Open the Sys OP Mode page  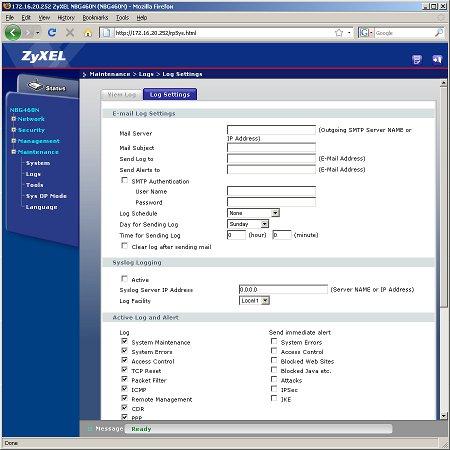click(x=46, y=196)
